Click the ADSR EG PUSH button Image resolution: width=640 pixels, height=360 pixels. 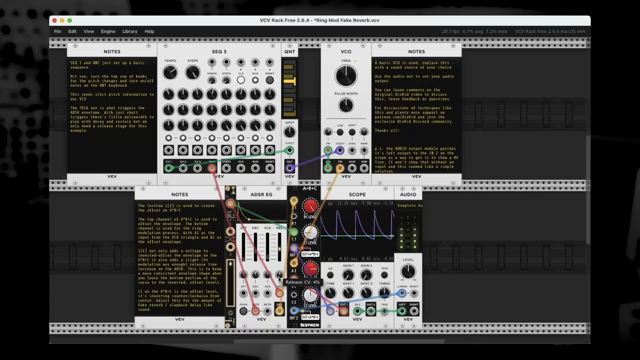243,311
